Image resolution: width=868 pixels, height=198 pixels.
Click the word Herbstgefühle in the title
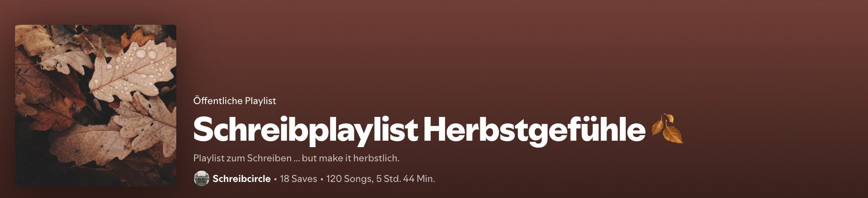(535, 130)
